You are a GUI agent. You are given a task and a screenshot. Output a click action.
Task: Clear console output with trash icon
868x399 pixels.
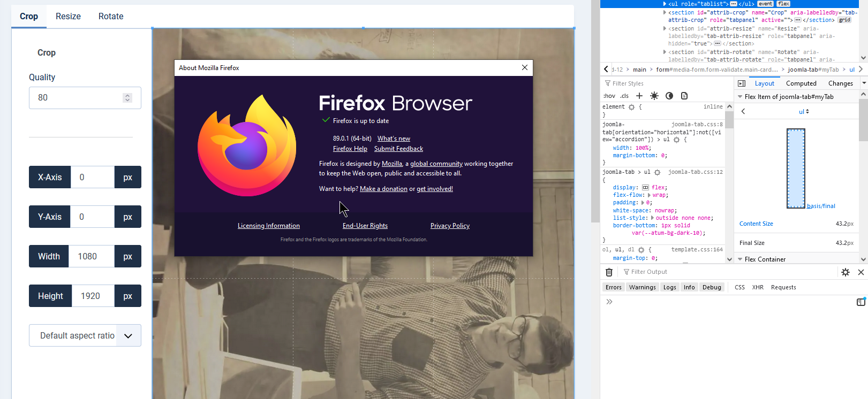point(609,272)
